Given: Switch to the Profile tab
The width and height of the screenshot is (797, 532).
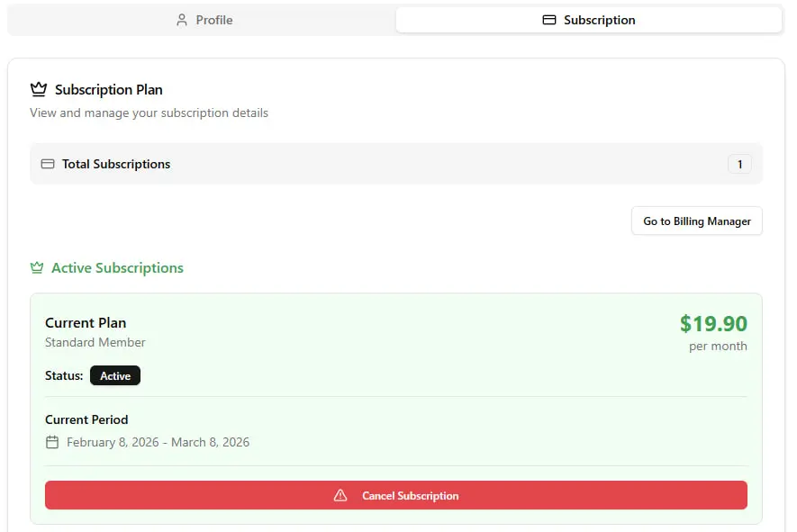Looking at the screenshot, I should pyautogui.click(x=203, y=20).
